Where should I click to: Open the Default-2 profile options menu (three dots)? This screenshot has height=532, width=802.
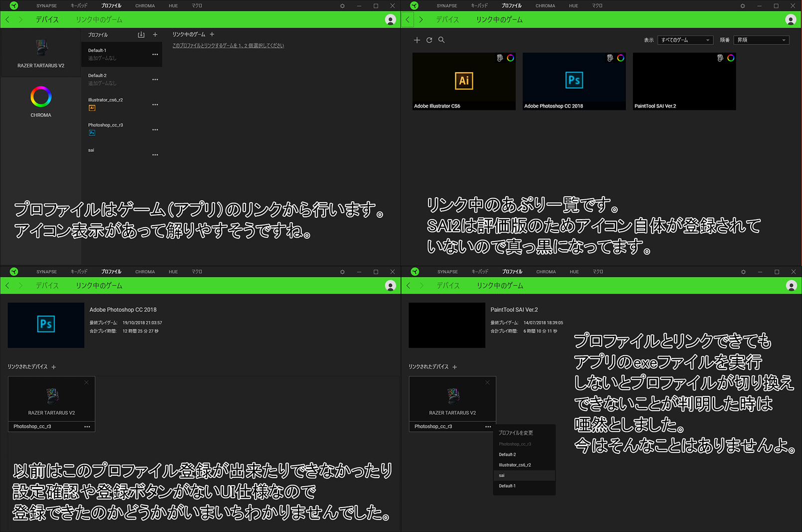tap(155, 80)
